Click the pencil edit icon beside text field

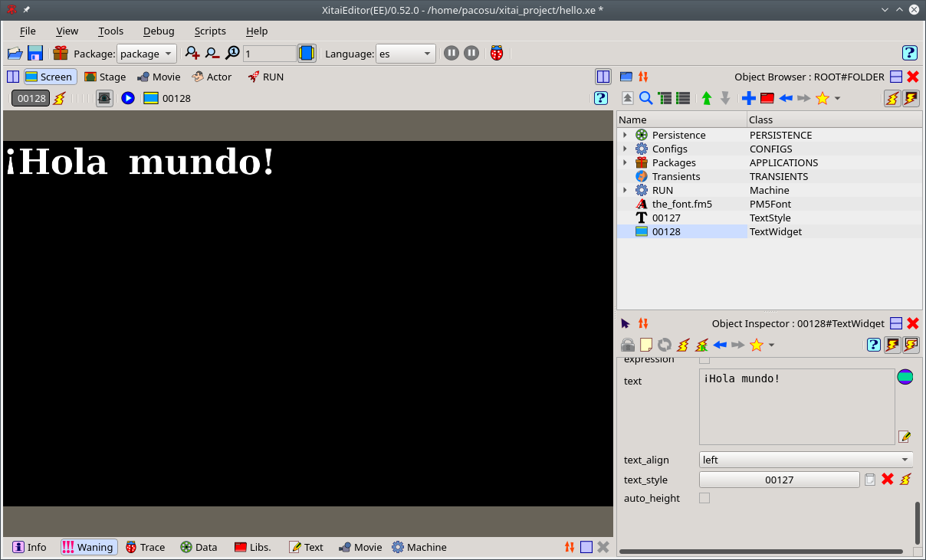point(905,437)
